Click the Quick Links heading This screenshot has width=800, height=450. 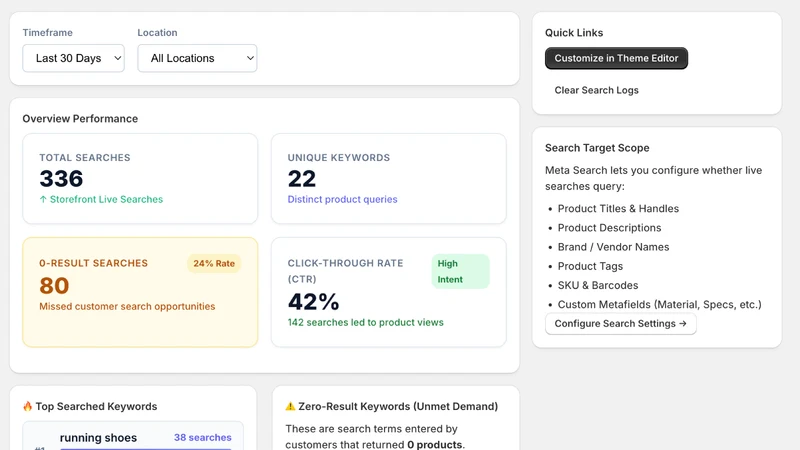coord(574,33)
